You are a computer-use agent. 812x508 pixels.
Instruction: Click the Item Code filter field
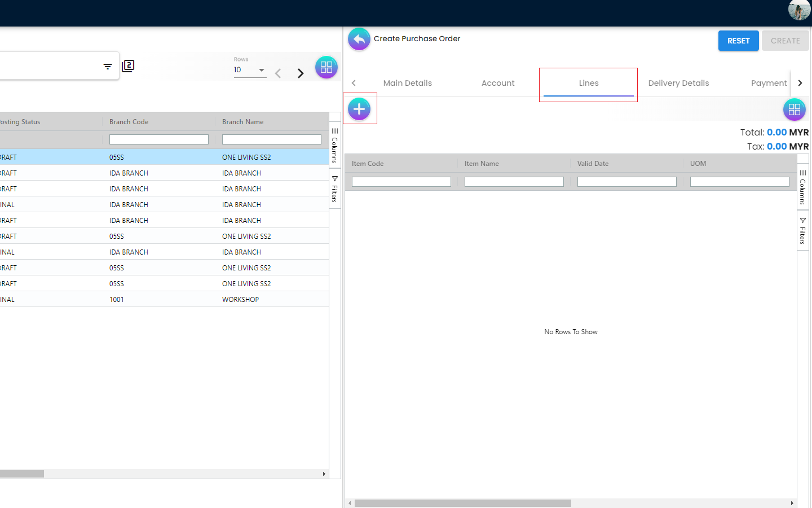(401, 182)
